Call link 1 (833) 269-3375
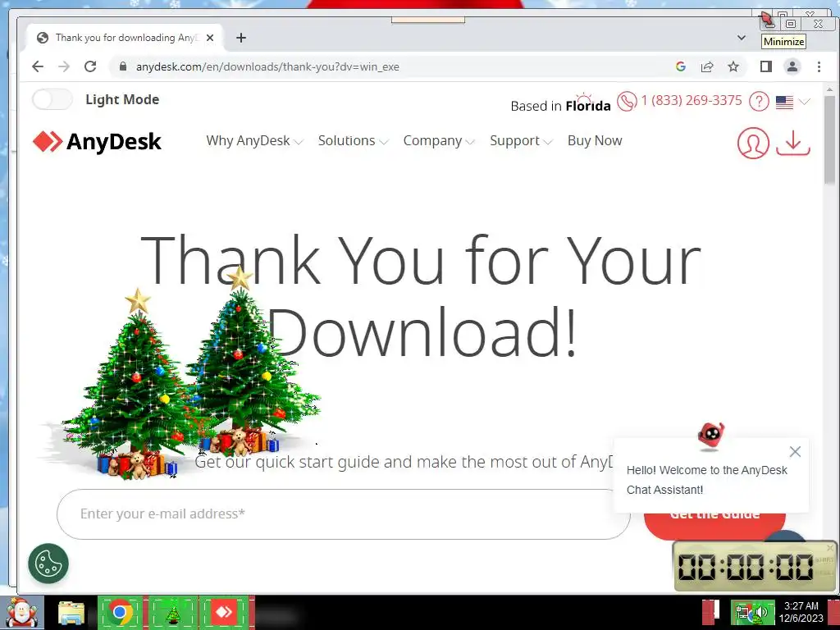 pos(691,100)
